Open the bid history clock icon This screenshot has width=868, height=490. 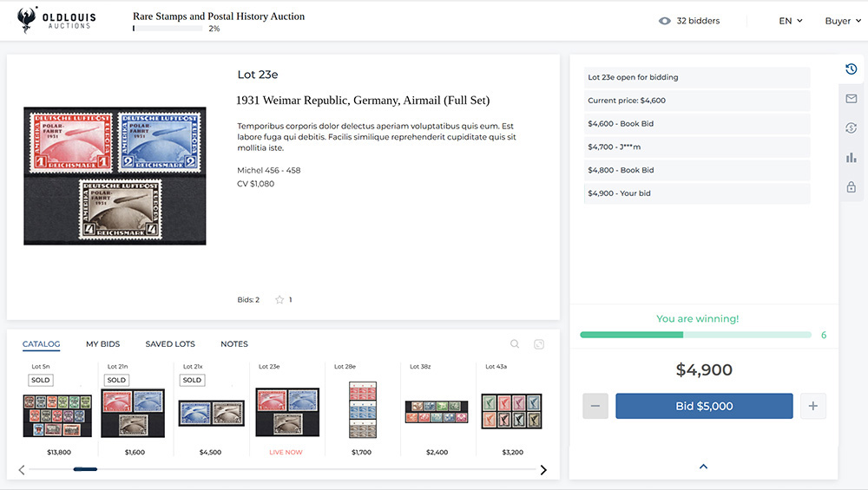[851, 69]
